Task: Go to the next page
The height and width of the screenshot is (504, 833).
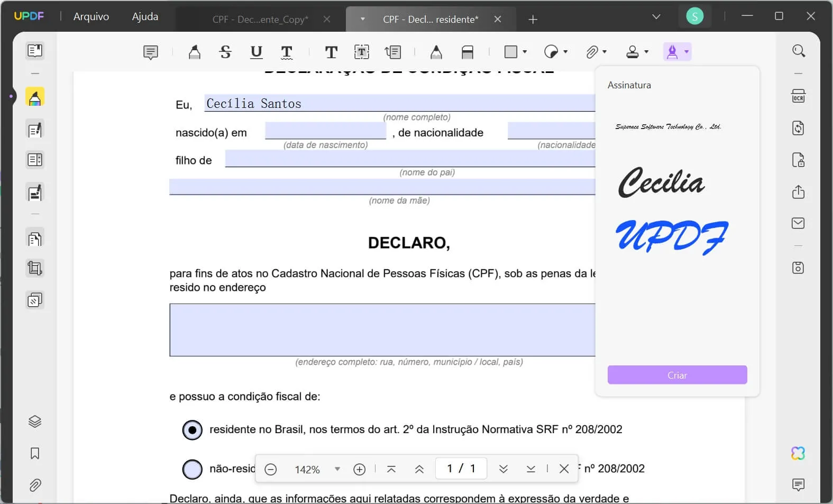Action: click(x=504, y=469)
